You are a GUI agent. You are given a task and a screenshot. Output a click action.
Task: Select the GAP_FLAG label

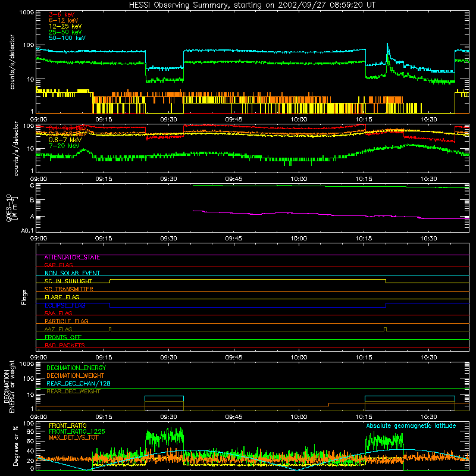click(x=59, y=265)
